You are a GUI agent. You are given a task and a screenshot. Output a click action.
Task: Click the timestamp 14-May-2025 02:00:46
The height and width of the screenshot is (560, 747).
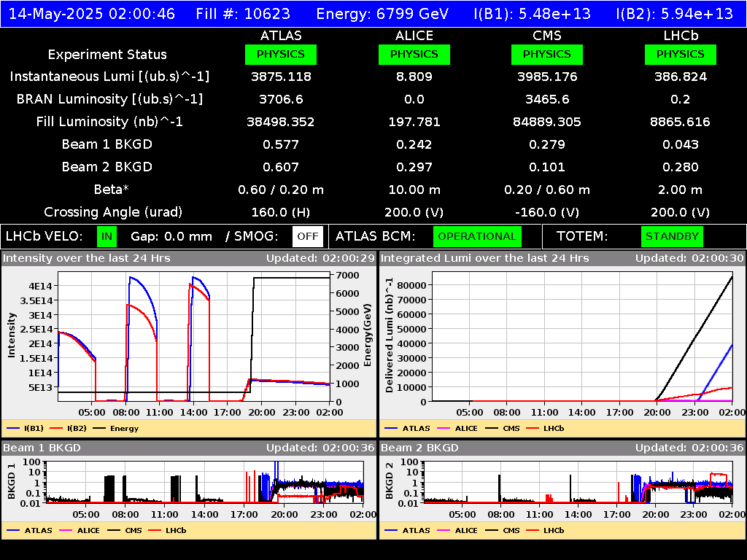(x=92, y=14)
